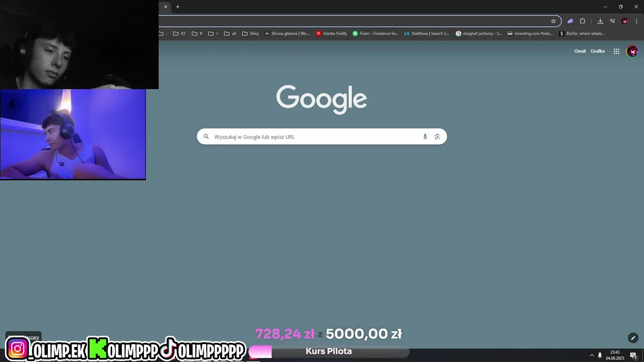Image resolution: width=644 pixels, height=362 pixels.
Task: Open the Fiverr Freelance bookmark
Action: (x=375, y=34)
